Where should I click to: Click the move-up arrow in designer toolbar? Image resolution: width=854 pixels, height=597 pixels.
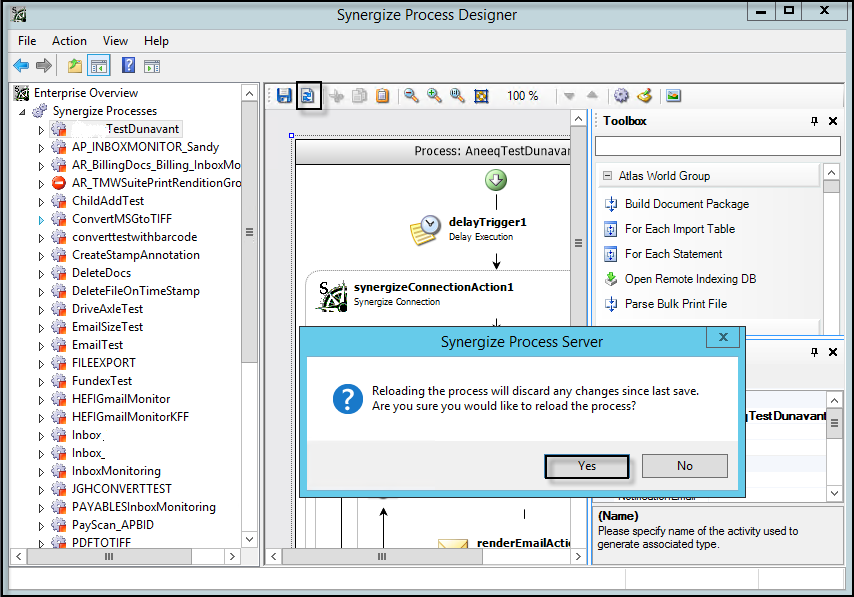pyautogui.click(x=592, y=96)
